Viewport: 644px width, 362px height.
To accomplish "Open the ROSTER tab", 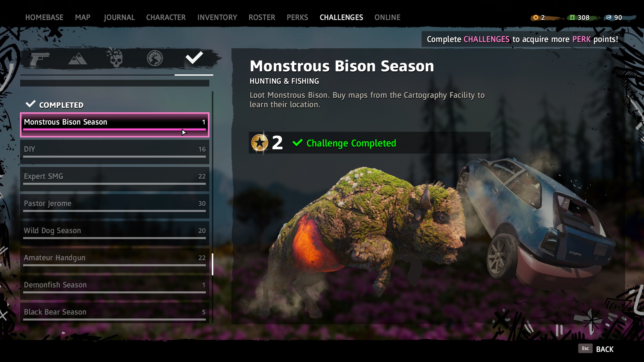I will (x=262, y=17).
